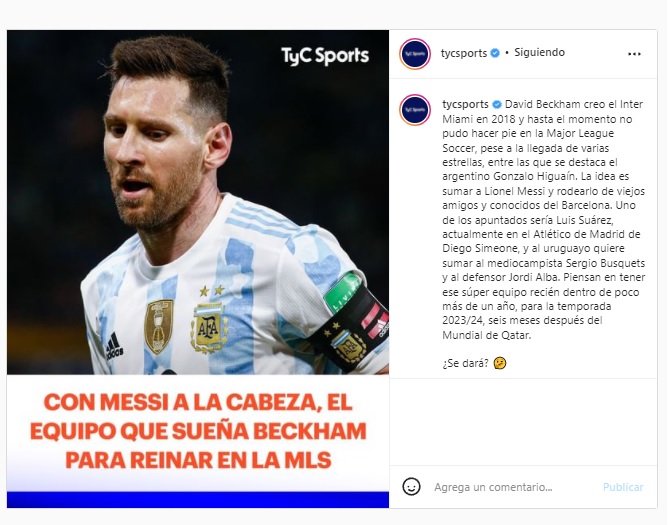Click the orange headline text banner
668x525 pixels.
pyautogui.click(x=198, y=431)
